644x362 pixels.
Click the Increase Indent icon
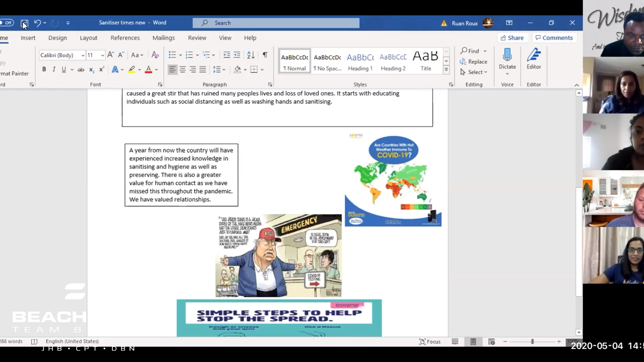[237, 55]
